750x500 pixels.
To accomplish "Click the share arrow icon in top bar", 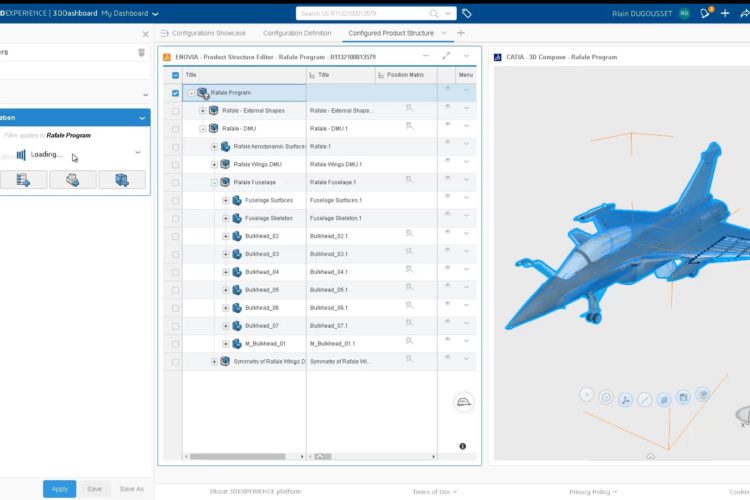I will point(745,13).
